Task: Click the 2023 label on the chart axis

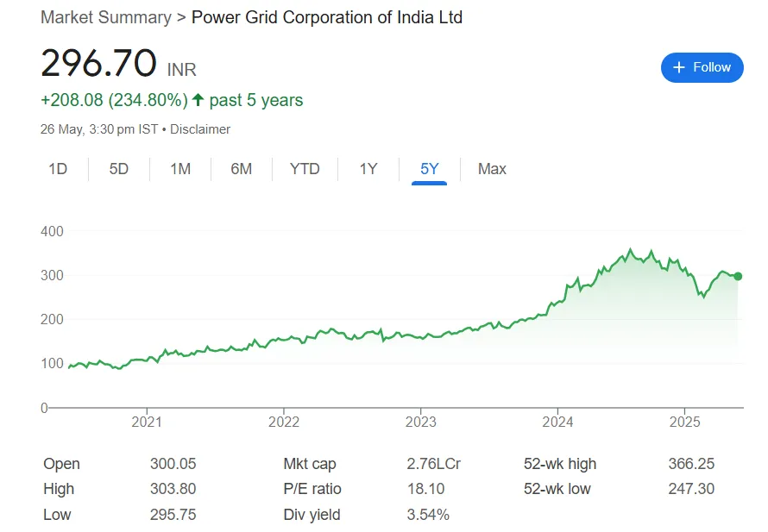Action: pos(420,422)
